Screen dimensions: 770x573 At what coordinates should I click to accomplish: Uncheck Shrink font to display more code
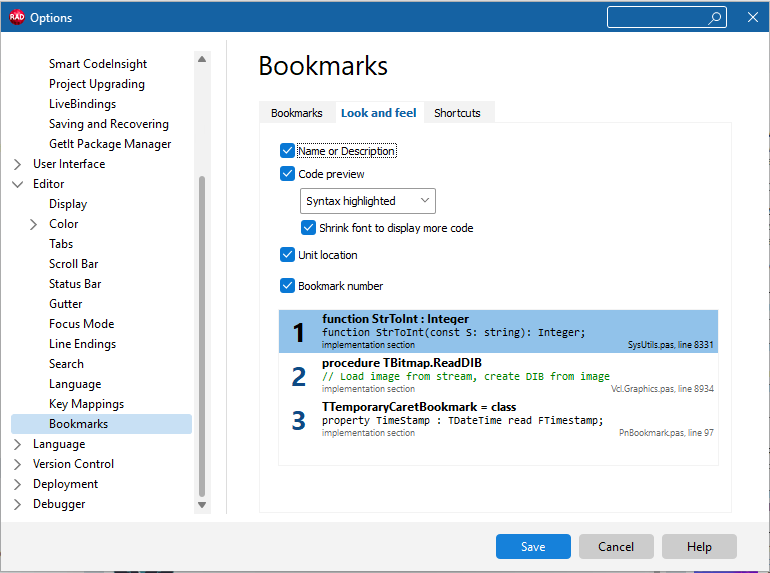click(308, 227)
